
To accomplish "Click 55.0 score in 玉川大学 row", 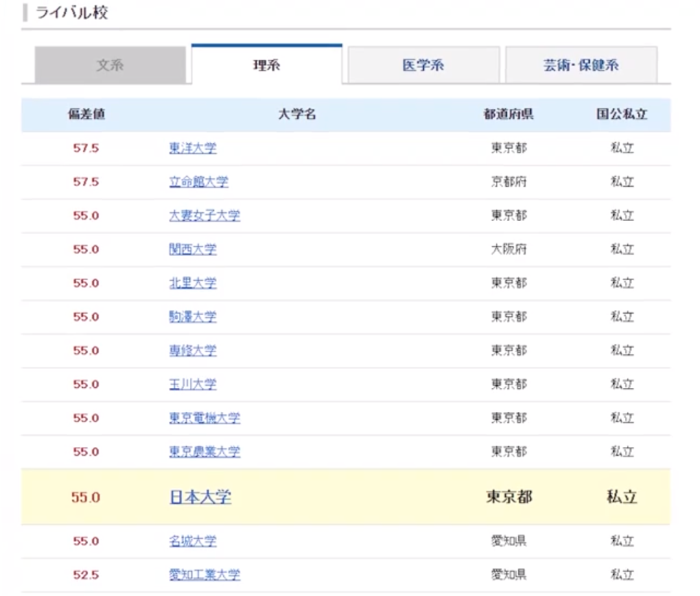I will coord(86,384).
